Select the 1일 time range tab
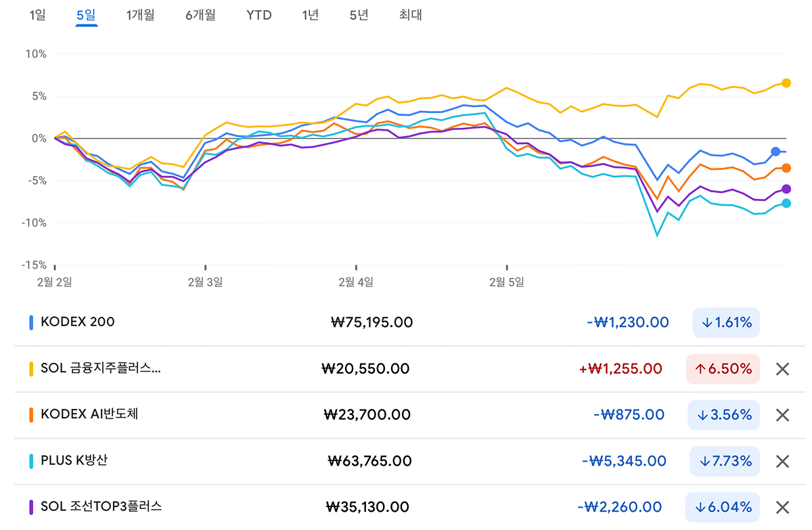The image size is (812, 530). [x=38, y=15]
